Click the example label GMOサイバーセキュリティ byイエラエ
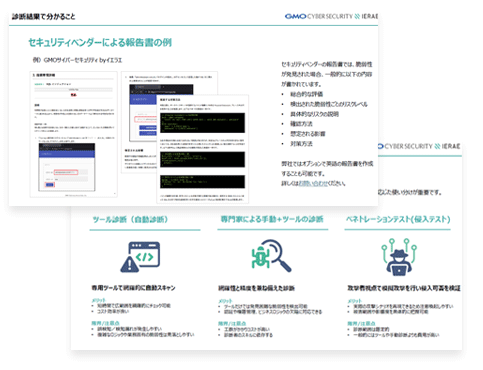 click(77, 60)
